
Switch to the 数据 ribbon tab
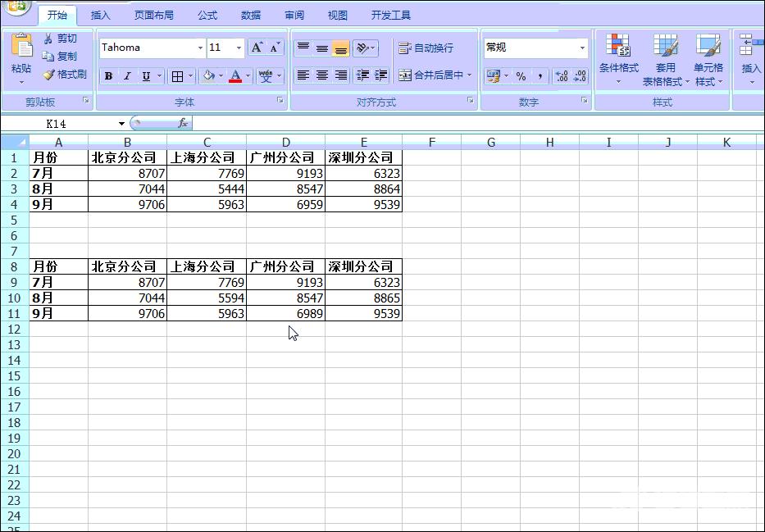251,14
